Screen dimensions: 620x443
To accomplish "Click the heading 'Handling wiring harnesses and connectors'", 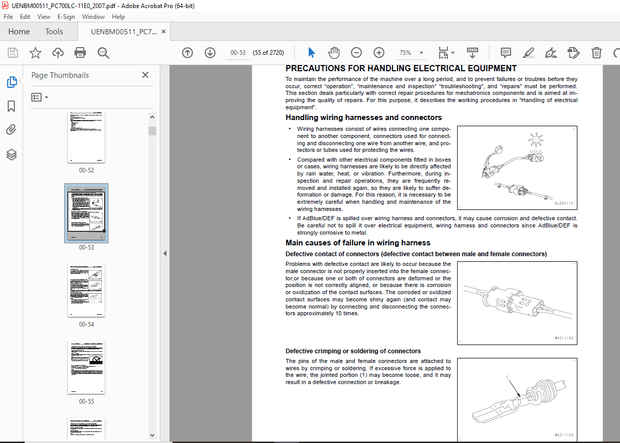I will click(x=363, y=117).
